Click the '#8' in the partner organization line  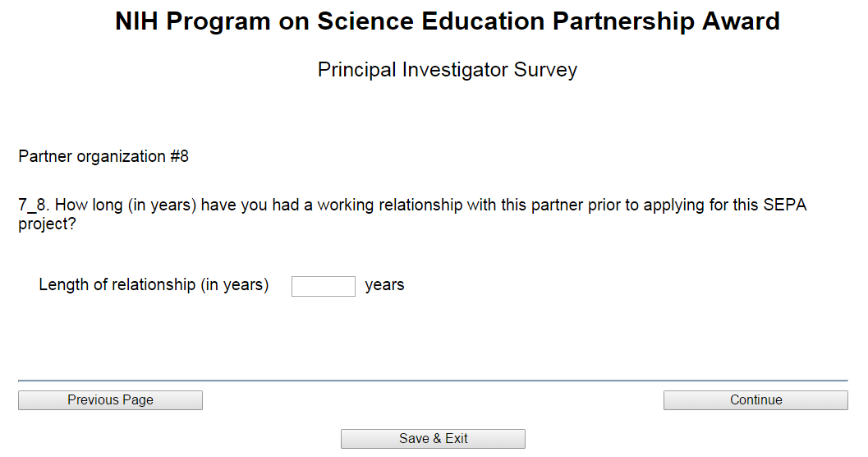[179, 156]
